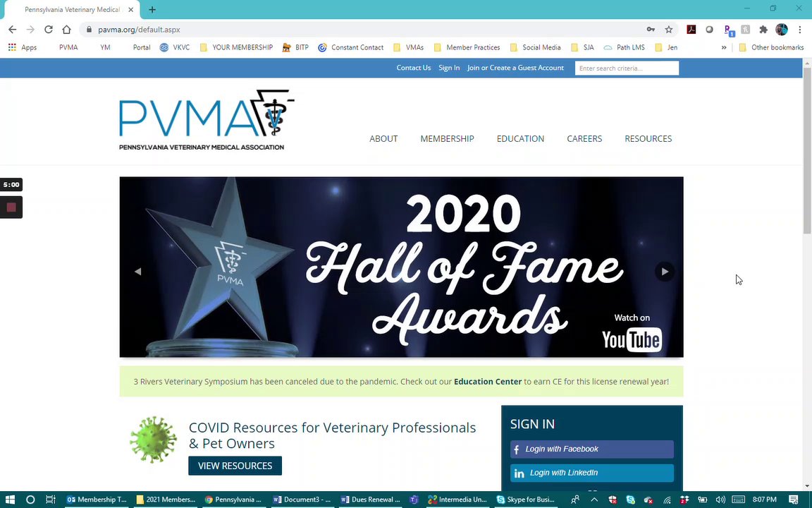
Task: Click the PVMA logo
Action: pos(207,120)
